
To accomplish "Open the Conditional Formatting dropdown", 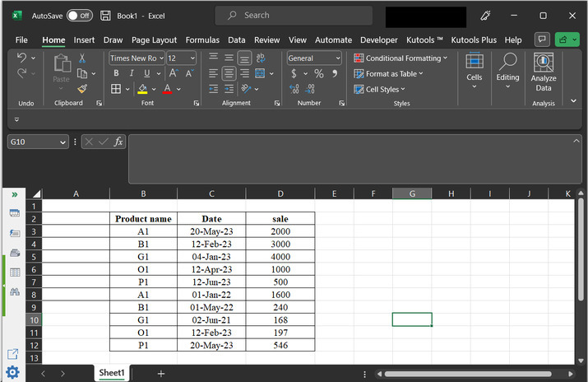I will tap(401, 58).
